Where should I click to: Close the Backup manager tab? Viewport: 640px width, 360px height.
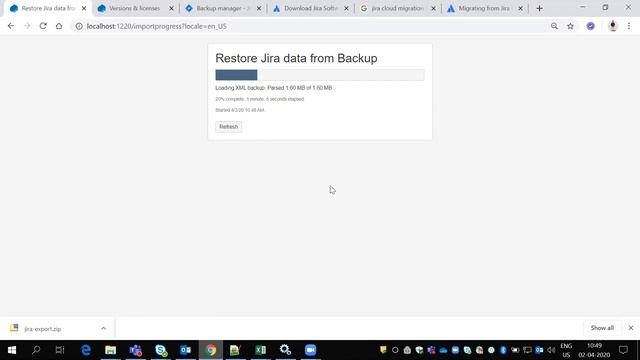(259, 8)
